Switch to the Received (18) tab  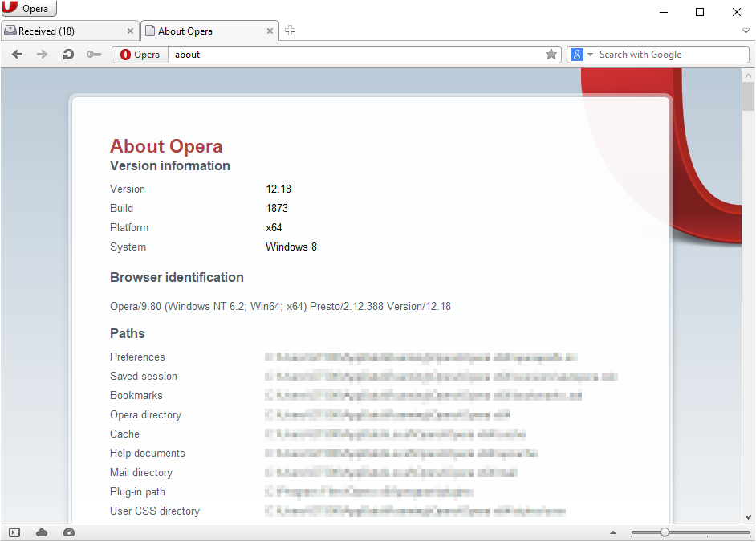70,31
